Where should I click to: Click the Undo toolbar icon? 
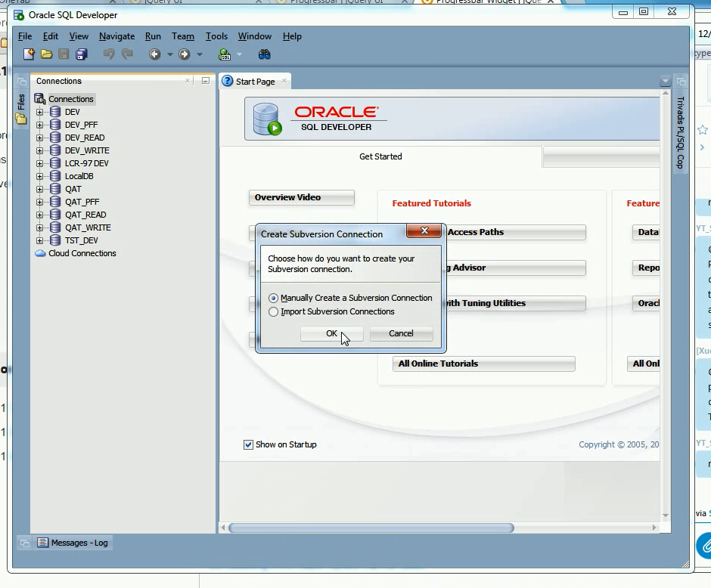tap(109, 54)
